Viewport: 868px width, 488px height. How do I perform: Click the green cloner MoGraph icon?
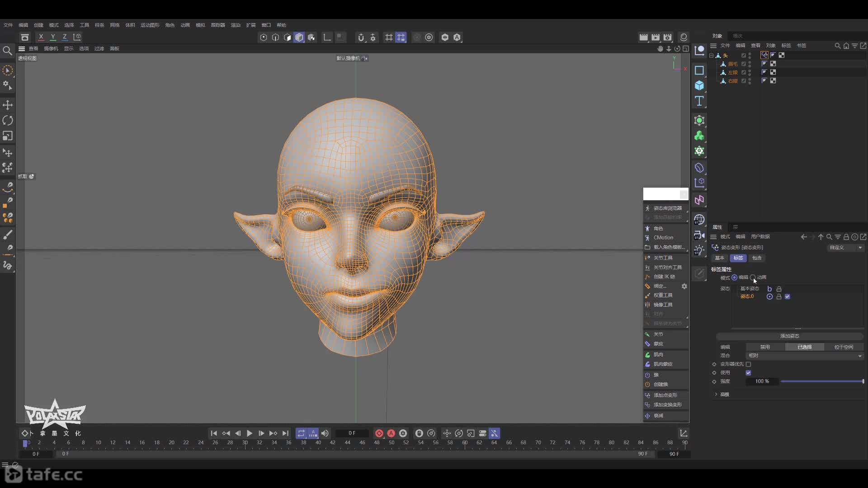point(699,136)
